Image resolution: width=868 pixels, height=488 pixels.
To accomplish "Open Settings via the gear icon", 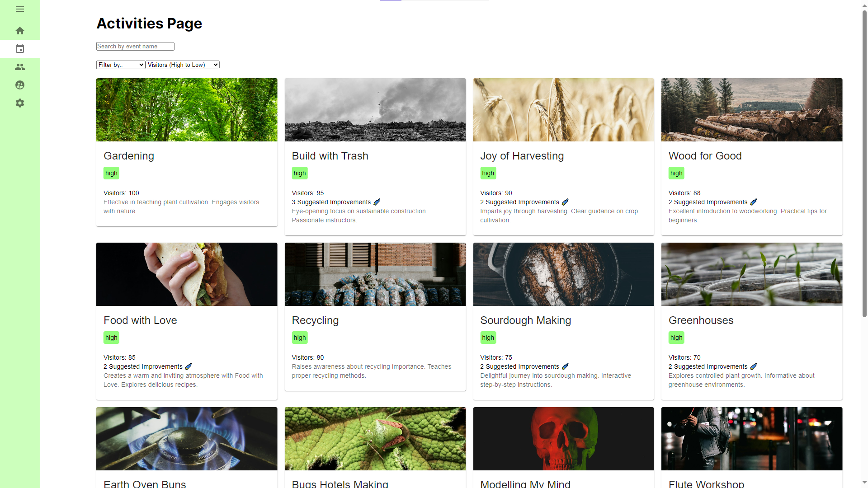I will pos(20,103).
